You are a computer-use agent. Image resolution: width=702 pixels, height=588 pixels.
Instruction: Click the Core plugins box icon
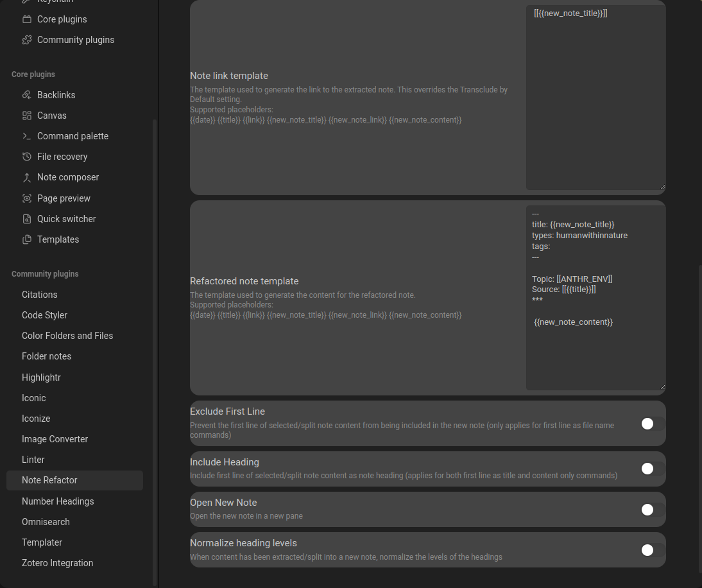click(27, 19)
